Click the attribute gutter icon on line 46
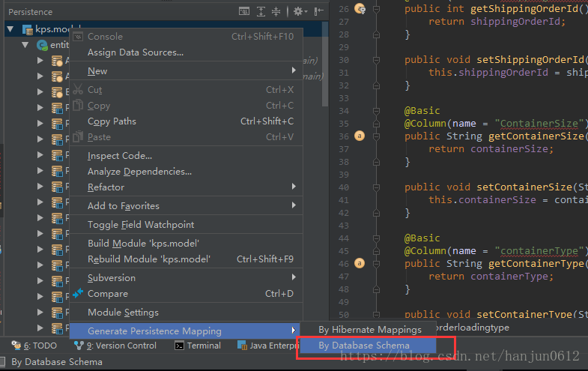588x371 pixels. click(x=360, y=263)
